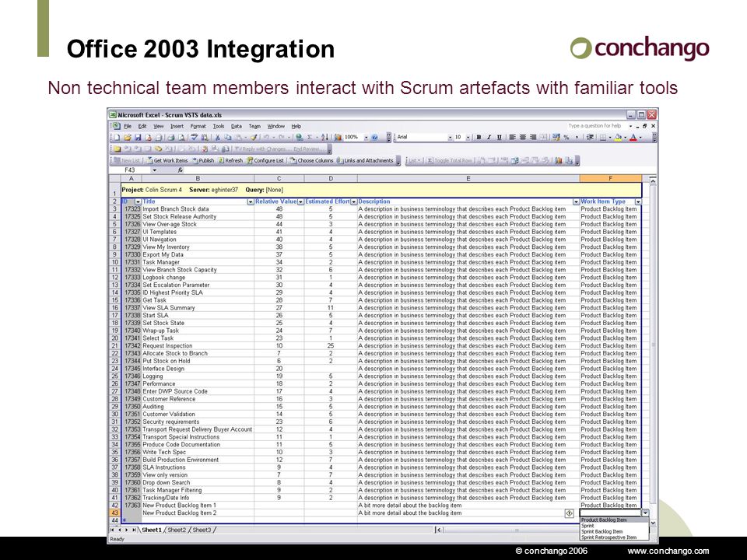Screen dimensions: 747x560
Task: Click the formula bar fx button
Action: (x=180, y=170)
